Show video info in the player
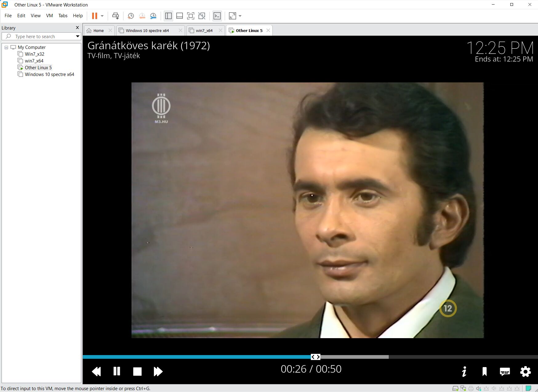The height and width of the screenshot is (392, 538). point(464,371)
